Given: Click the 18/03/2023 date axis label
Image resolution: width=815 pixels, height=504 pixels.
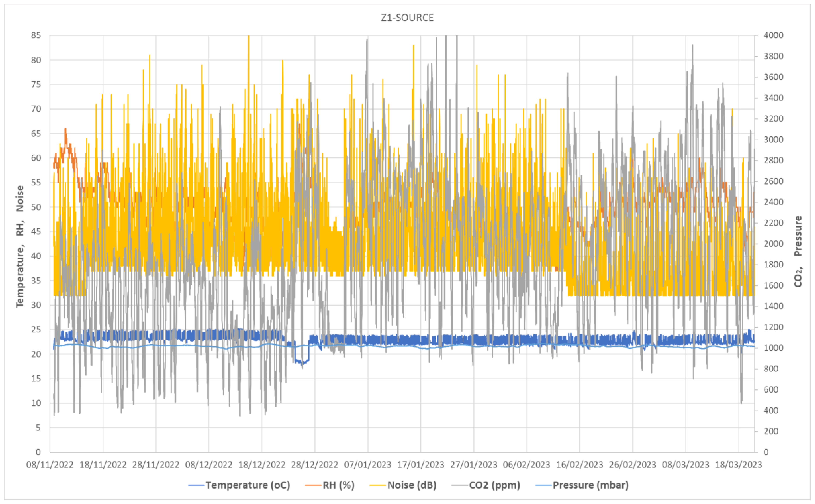Looking at the screenshot, I should point(738,465).
